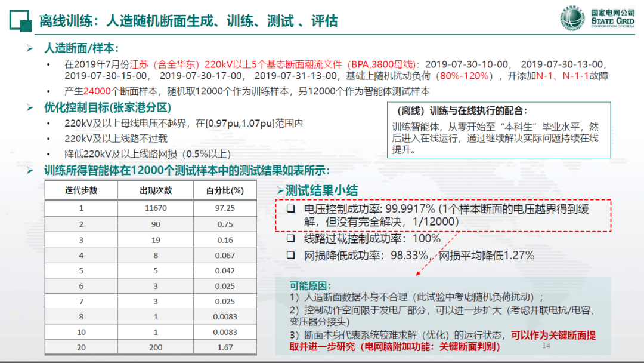
Task: Click the heading 优化控制目标(张家港分区)
Action: (107, 107)
